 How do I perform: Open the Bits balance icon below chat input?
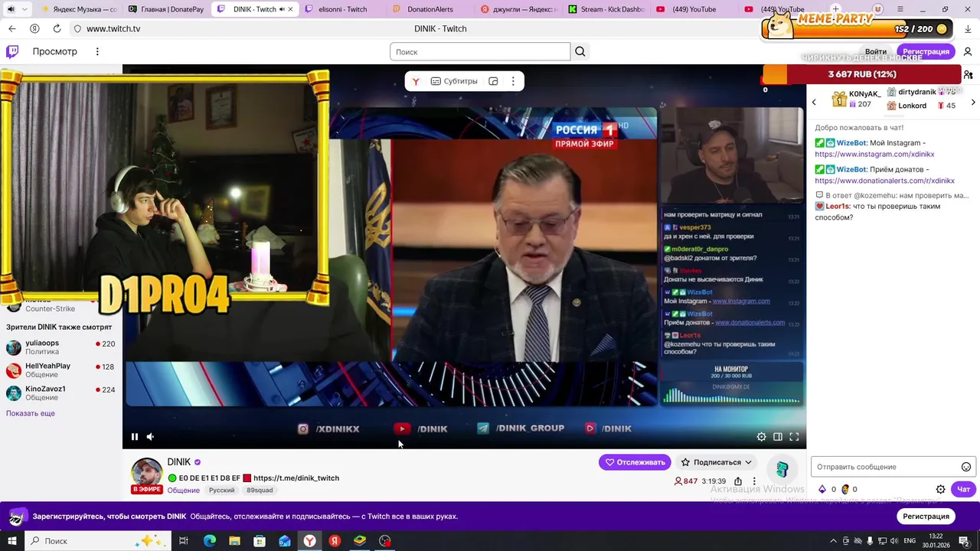[x=822, y=489]
